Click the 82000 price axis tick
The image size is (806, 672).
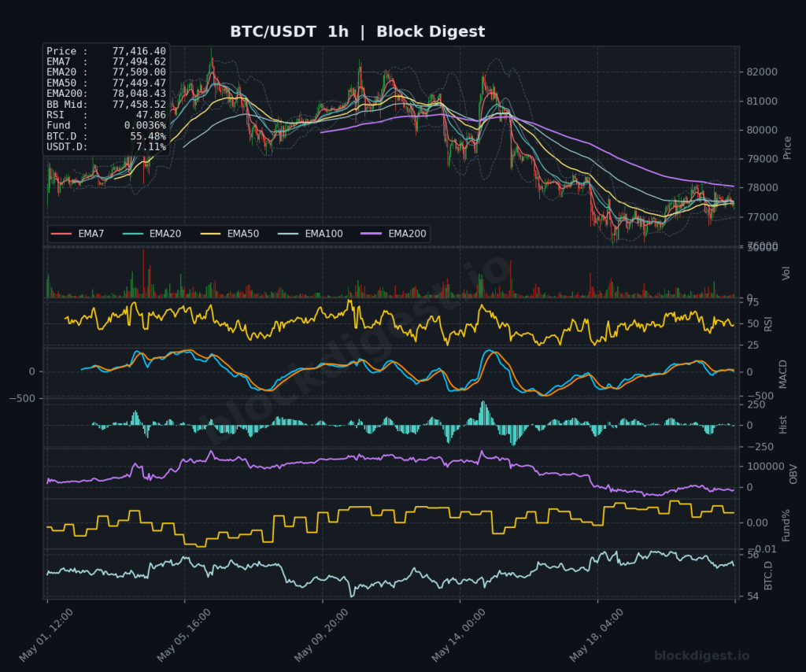[762, 72]
